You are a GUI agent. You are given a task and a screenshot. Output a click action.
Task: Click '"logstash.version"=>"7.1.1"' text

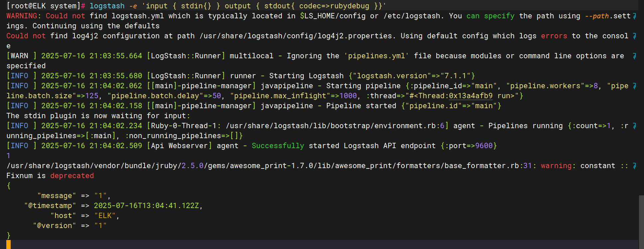click(412, 76)
